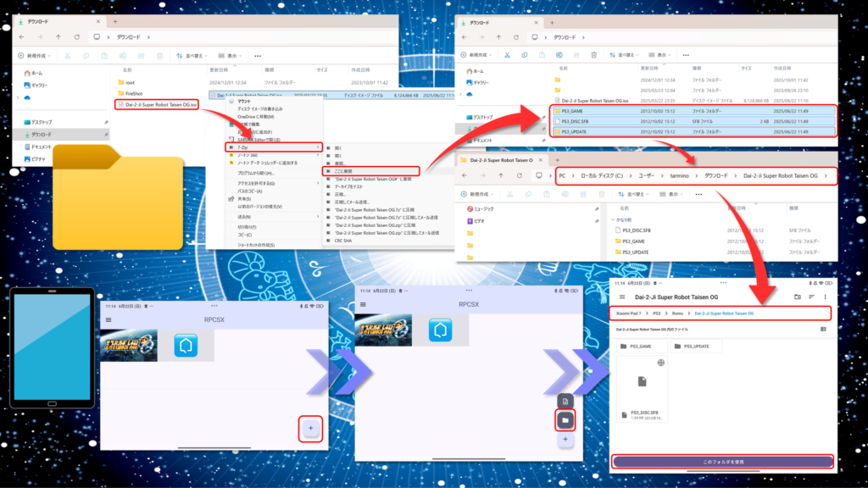Tap Xiaomi Pad 7 in the file picker breadcrumb
Viewport: 868px width, 488px height.
click(x=628, y=313)
